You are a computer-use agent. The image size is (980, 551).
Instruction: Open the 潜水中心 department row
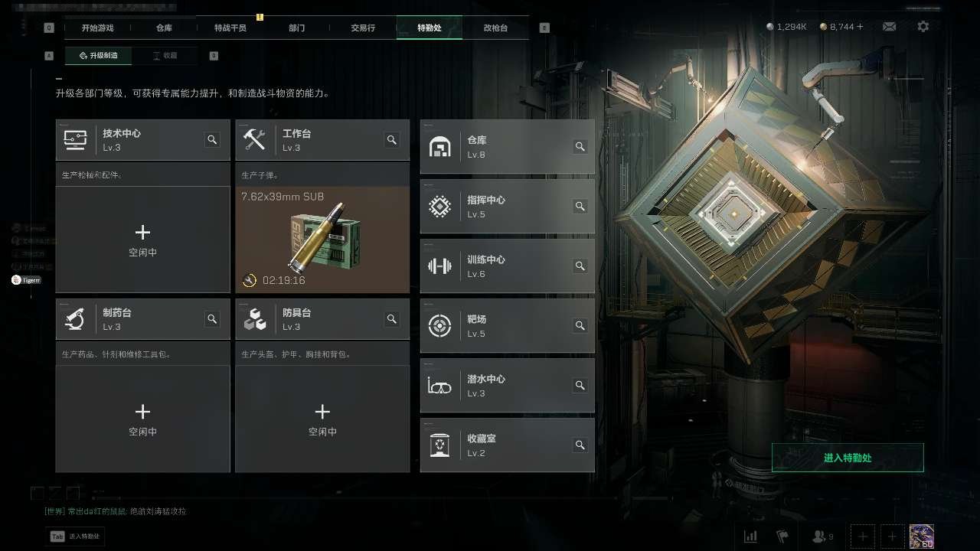pos(508,385)
